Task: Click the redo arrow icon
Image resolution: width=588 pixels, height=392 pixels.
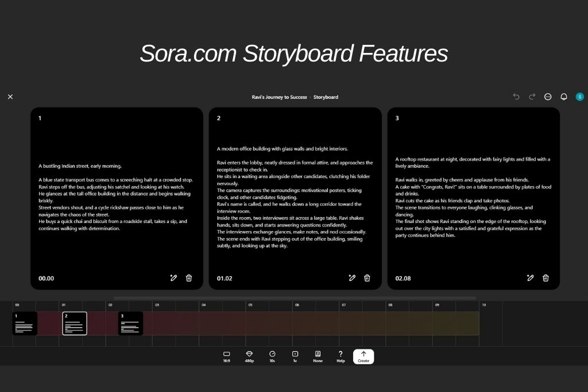Action: (532, 97)
